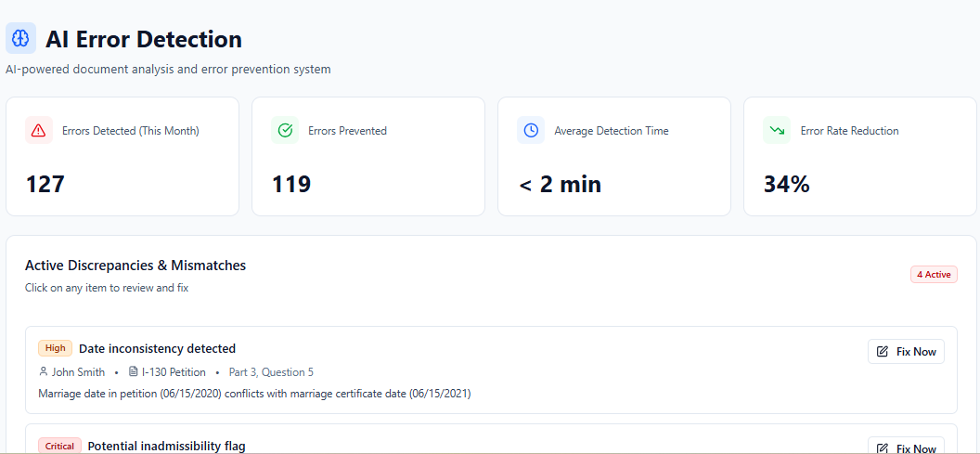Click the Active Discrepancies & Mismatches heading
Screen dimensions: 980x454
[x=135, y=266]
